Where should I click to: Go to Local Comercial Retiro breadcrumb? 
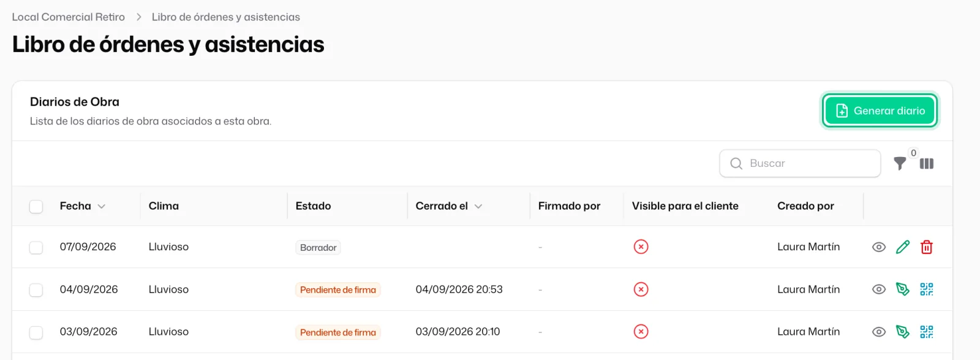pyautogui.click(x=69, y=17)
